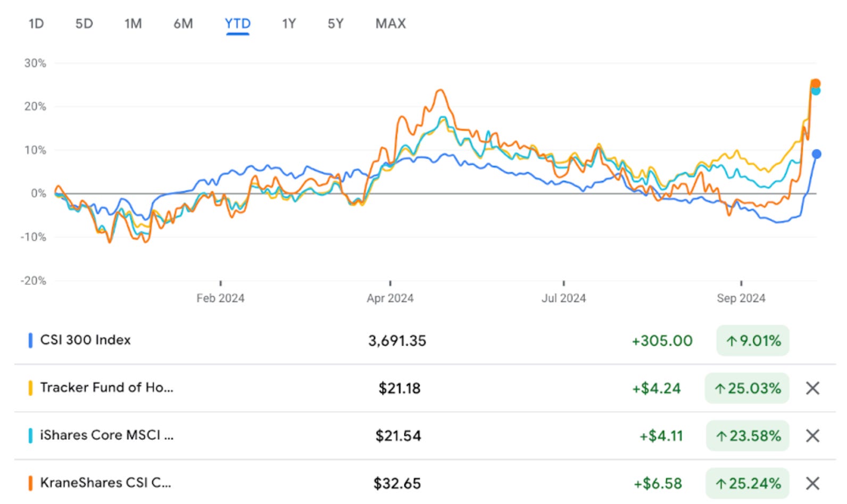Click the $21.18 price

400,389
